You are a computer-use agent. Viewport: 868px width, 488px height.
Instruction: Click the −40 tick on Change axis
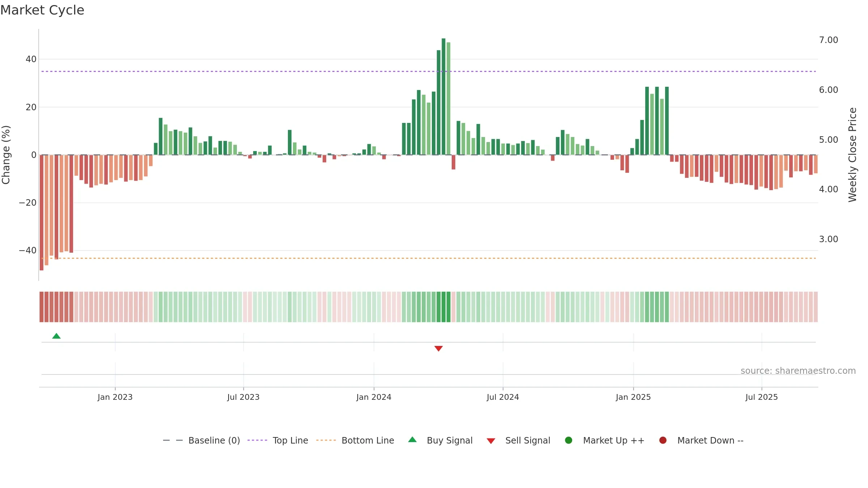[x=28, y=250]
